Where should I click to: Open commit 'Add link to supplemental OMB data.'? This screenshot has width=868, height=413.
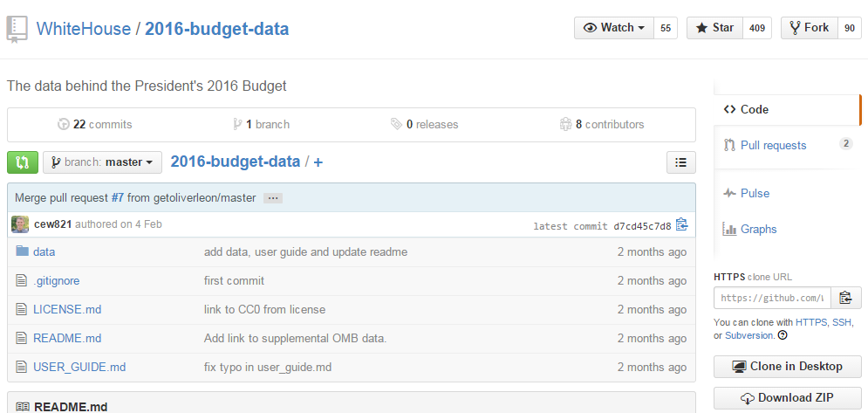coord(295,338)
